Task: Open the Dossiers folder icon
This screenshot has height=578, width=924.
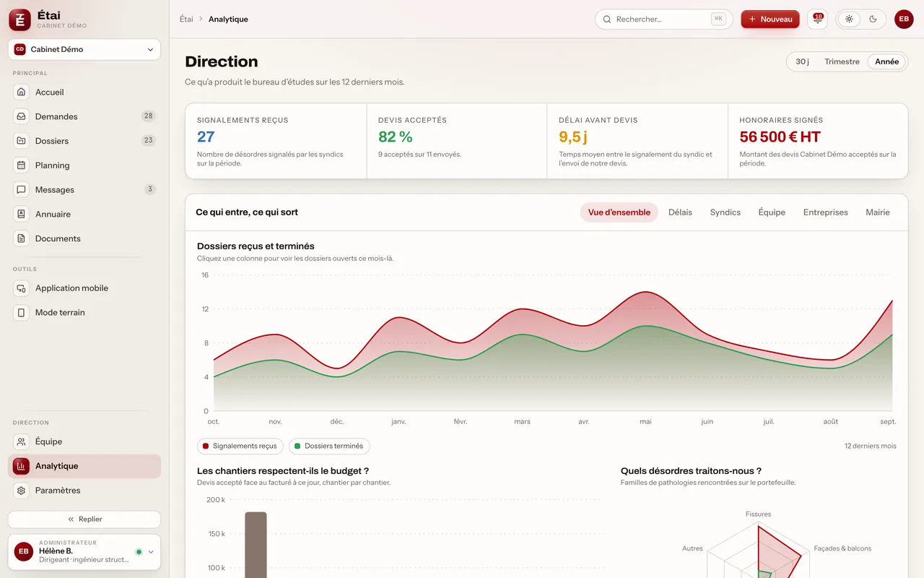Action: click(21, 141)
